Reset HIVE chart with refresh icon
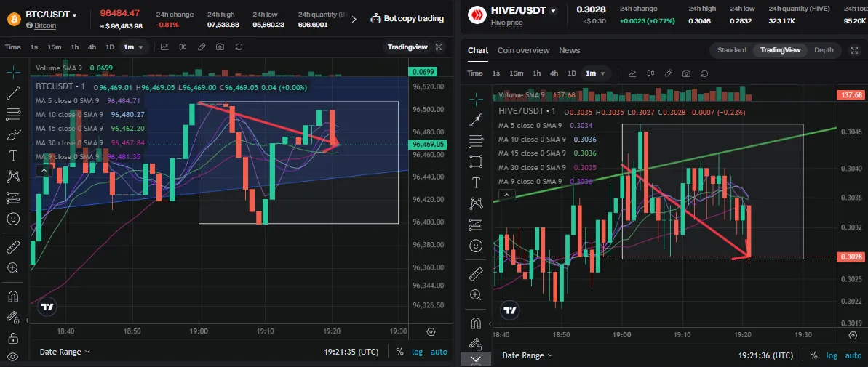868x367 pixels. (705, 73)
